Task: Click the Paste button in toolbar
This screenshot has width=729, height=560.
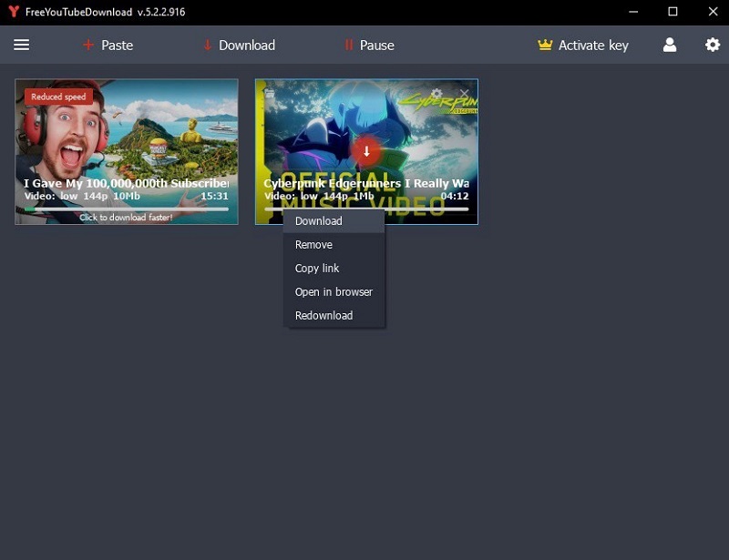Action: [108, 46]
